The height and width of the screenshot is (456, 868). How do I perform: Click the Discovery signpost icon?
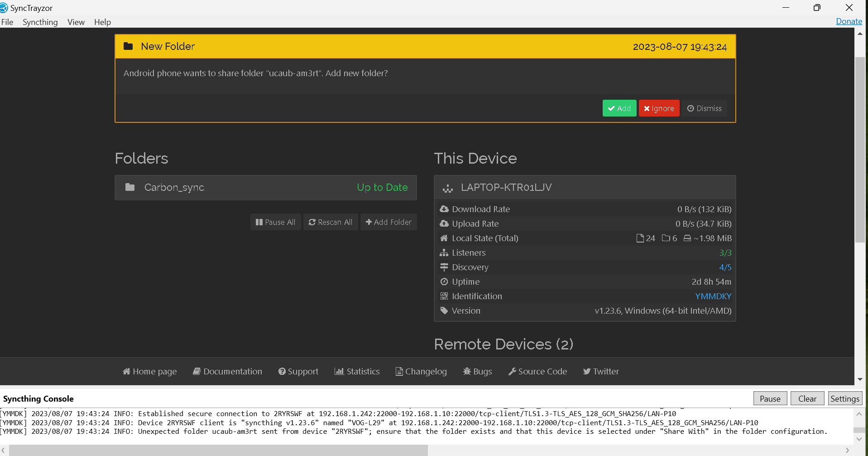[444, 267]
